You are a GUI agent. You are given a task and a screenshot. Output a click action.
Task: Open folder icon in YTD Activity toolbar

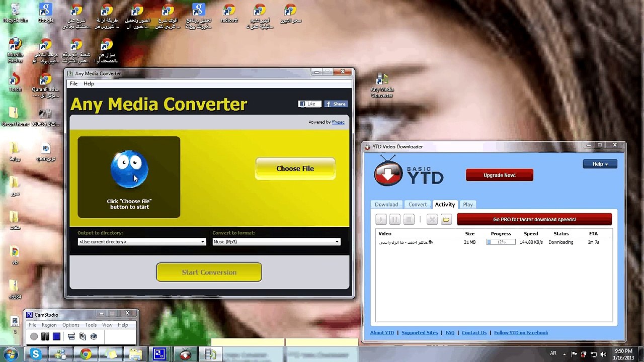[x=446, y=219]
